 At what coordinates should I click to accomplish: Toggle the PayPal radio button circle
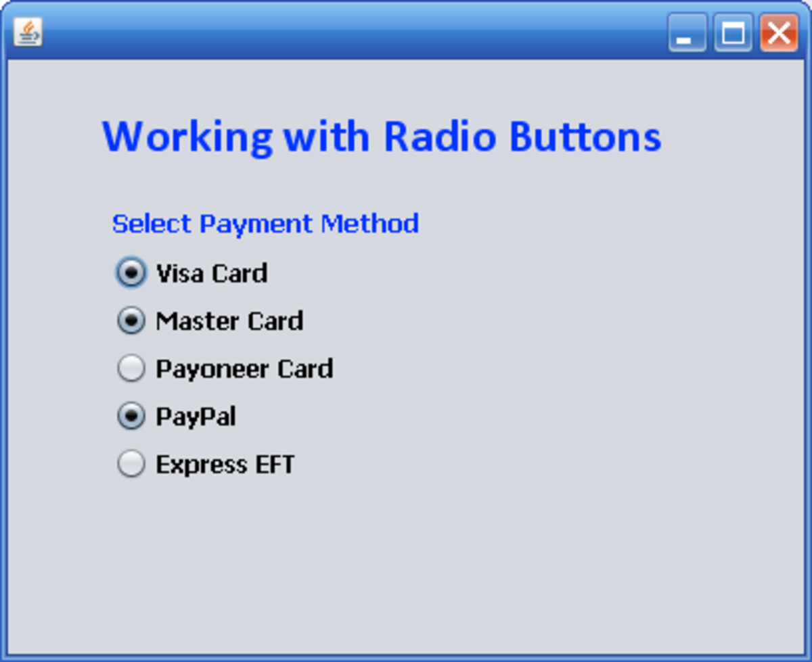pyautogui.click(x=131, y=417)
